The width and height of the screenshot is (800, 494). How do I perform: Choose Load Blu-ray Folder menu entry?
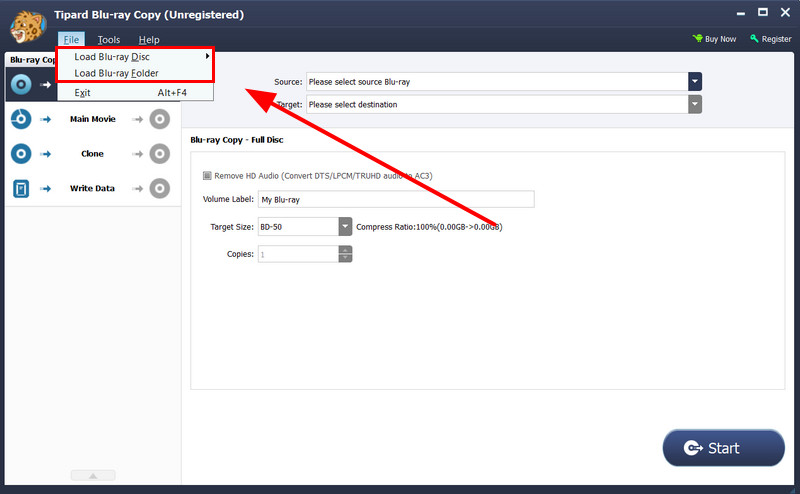[135, 73]
